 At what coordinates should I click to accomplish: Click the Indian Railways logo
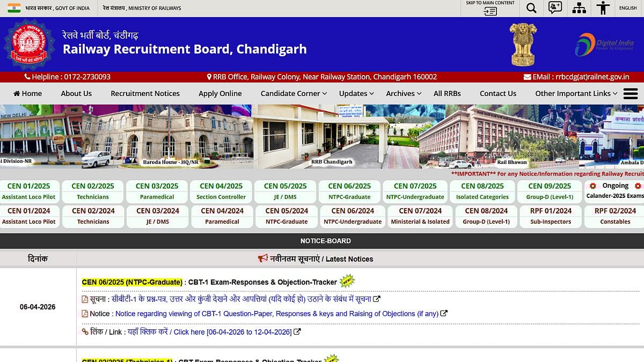29,44
